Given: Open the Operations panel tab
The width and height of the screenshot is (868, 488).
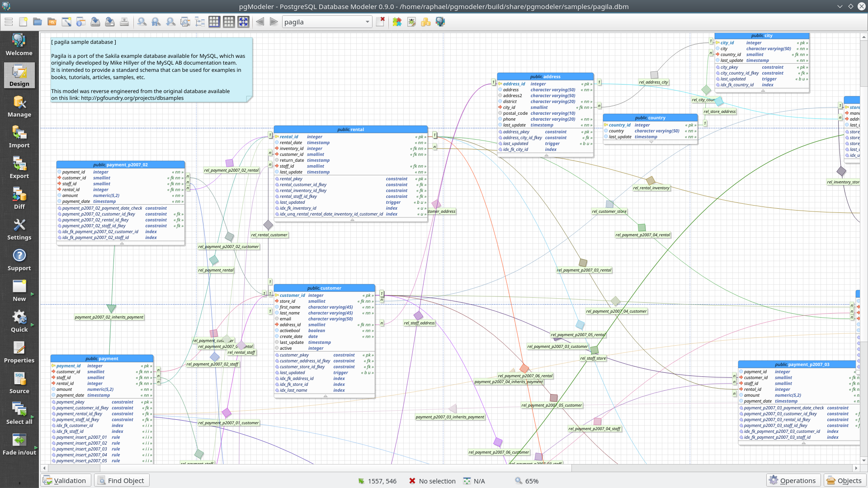Looking at the screenshot, I should point(793,480).
